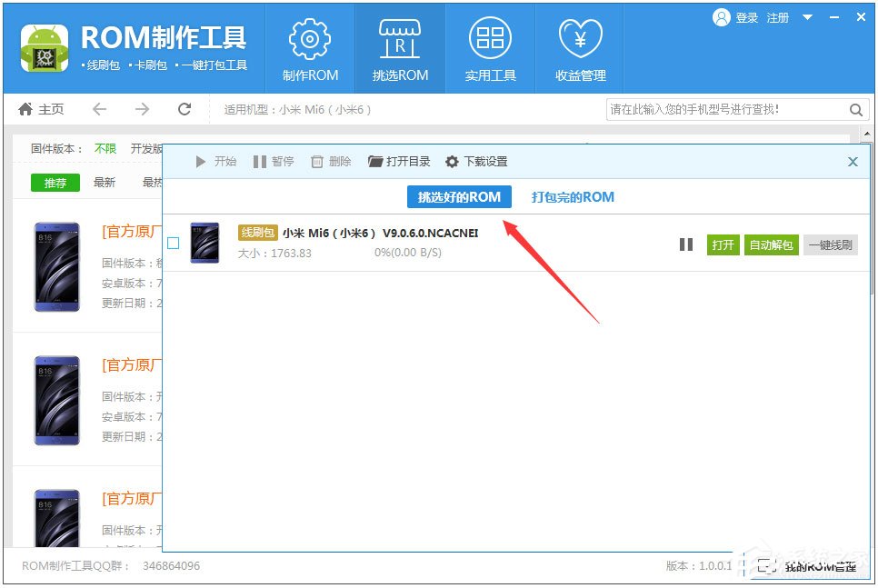This screenshot has height=588, width=878.
Task: Open the title bar dropdown arrow menu
Action: tap(807, 17)
